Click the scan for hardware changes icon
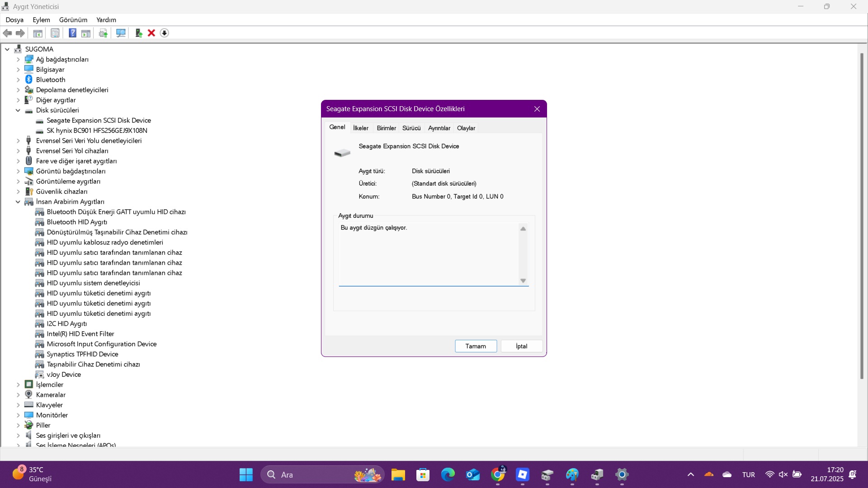Image resolution: width=868 pixels, height=488 pixels. [x=121, y=33]
